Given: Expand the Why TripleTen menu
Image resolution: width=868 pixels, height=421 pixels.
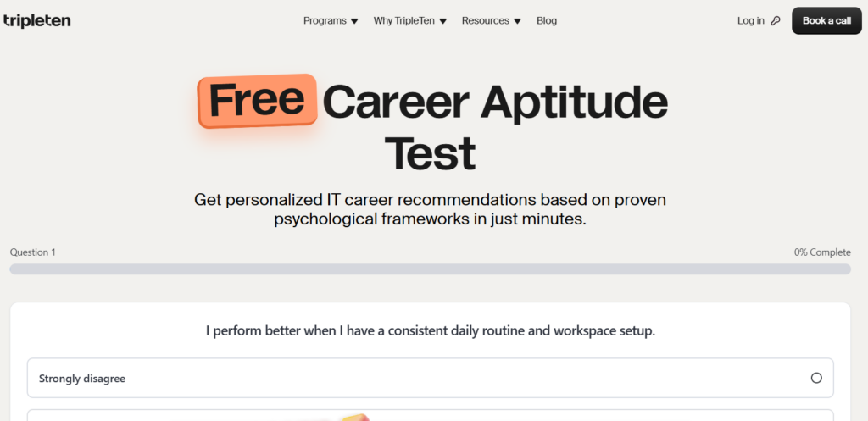Looking at the screenshot, I should click(x=404, y=21).
